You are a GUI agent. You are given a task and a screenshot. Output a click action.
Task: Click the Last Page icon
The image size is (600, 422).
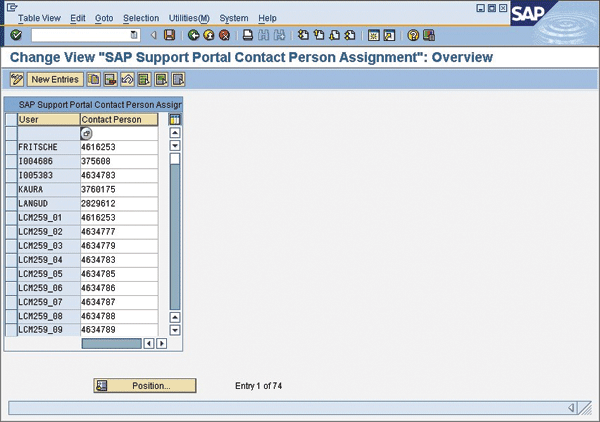coord(350,35)
